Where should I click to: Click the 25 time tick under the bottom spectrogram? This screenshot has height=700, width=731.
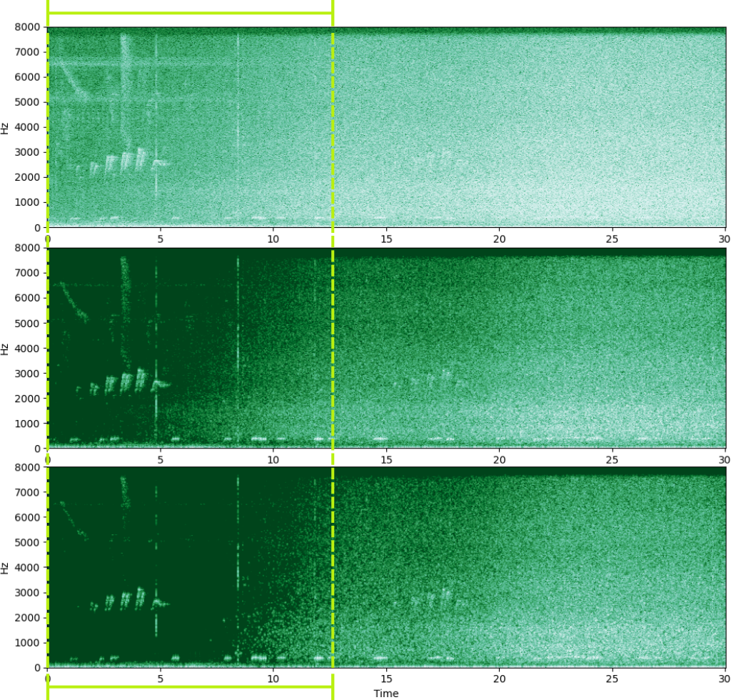pyautogui.click(x=612, y=679)
